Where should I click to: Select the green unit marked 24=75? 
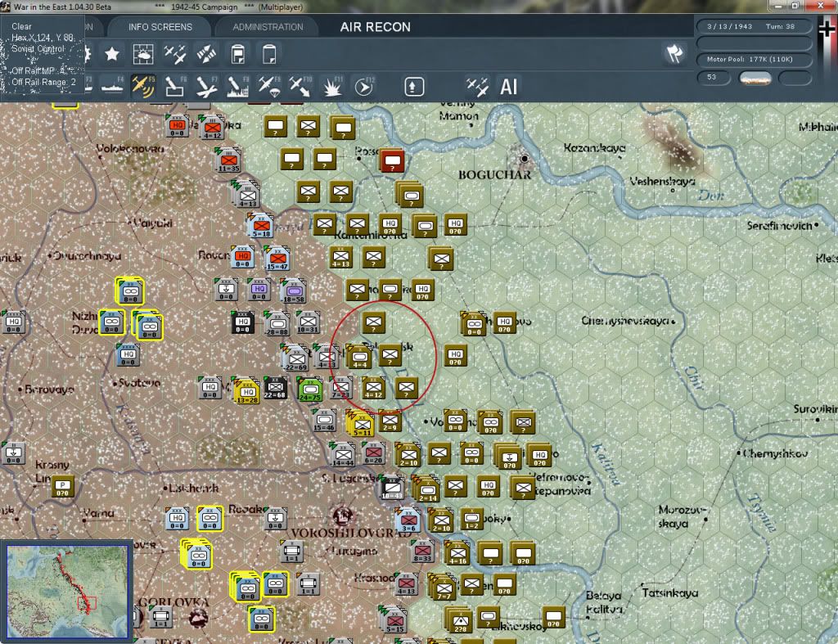[x=310, y=390]
